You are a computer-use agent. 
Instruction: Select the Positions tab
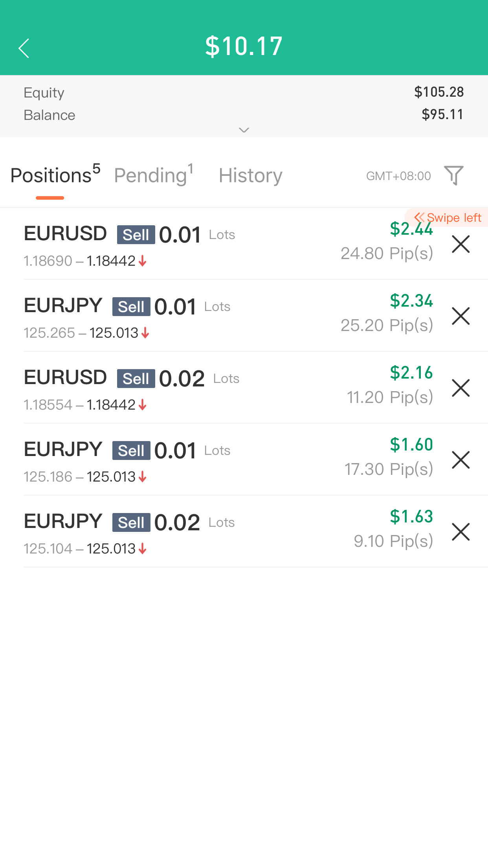pos(55,175)
